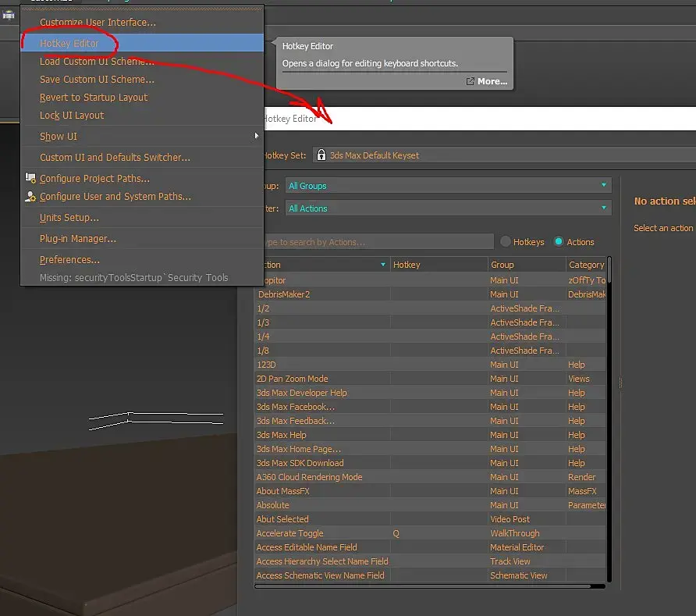Select the 3ds Max Help row
696x616 pixels.
tap(430, 435)
